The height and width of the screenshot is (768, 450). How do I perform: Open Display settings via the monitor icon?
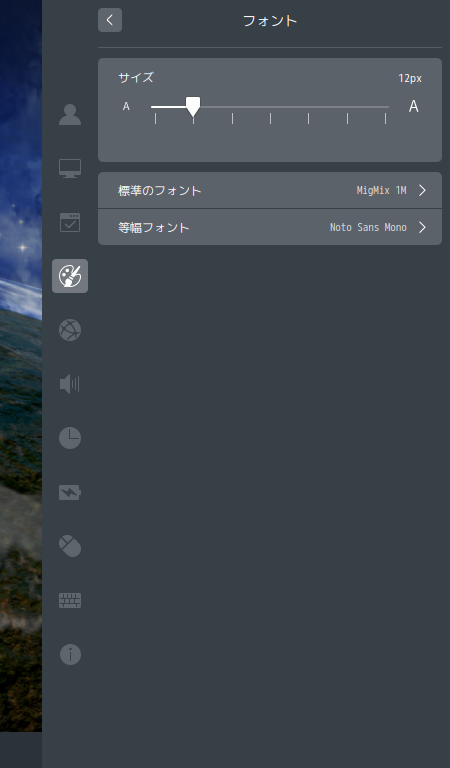[x=70, y=168]
